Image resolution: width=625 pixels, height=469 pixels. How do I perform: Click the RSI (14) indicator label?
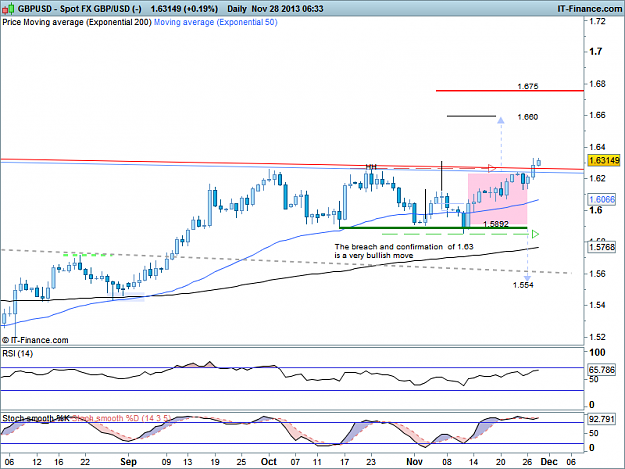18,354
